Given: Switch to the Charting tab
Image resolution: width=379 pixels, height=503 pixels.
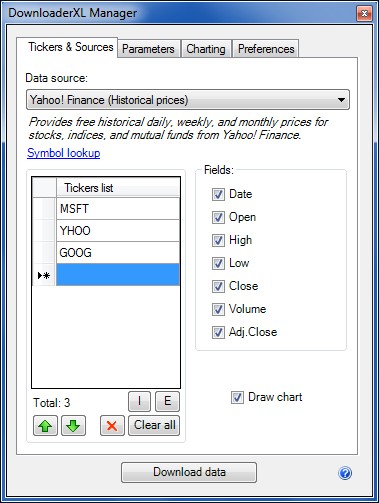Looking at the screenshot, I should pos(206,49).
